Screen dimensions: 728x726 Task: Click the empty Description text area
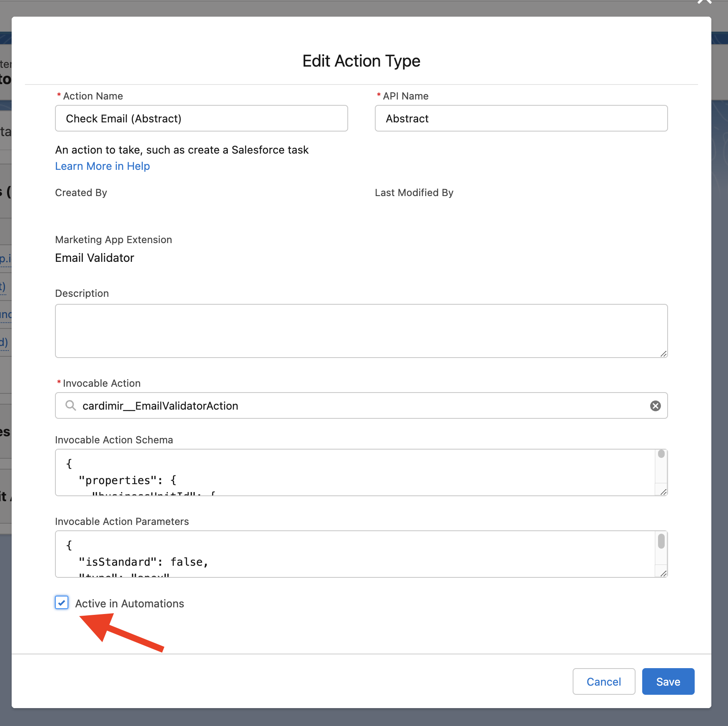pyautogui.click(x=361, y=331)
